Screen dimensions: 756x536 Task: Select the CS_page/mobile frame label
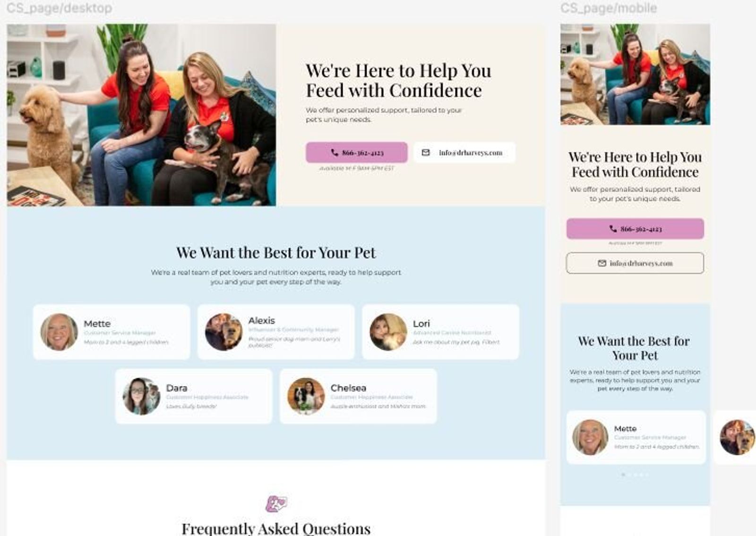coord(609,8)
